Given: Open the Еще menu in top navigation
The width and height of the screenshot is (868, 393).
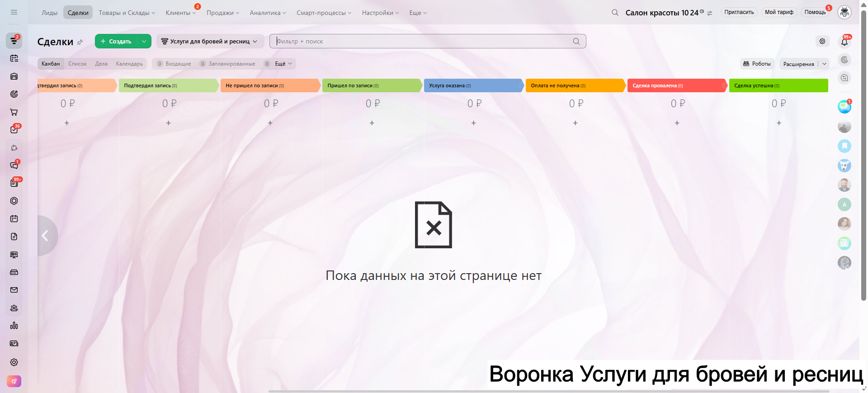Looking at the screenshot, I should tap(418, 13).
